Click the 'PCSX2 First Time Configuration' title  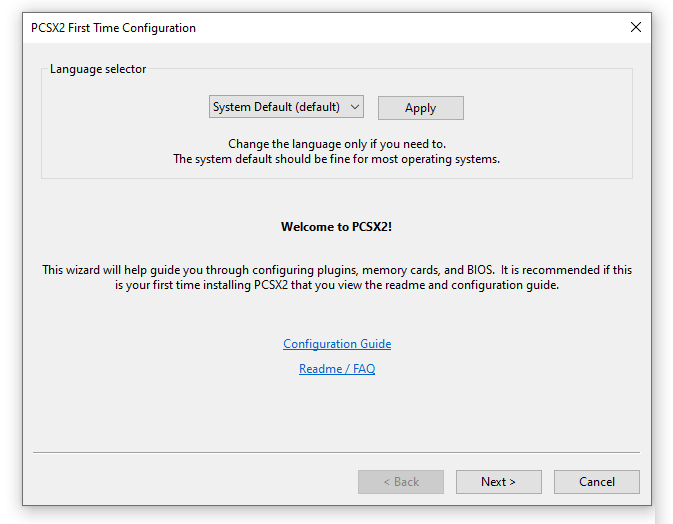(113, 28)
